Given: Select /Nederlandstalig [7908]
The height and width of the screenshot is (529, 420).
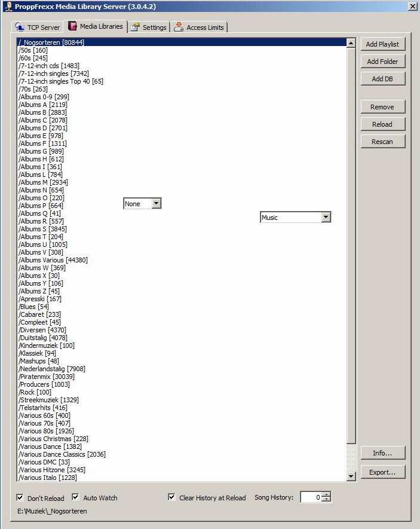Looking at the screenshot, I should click(182, 369).
